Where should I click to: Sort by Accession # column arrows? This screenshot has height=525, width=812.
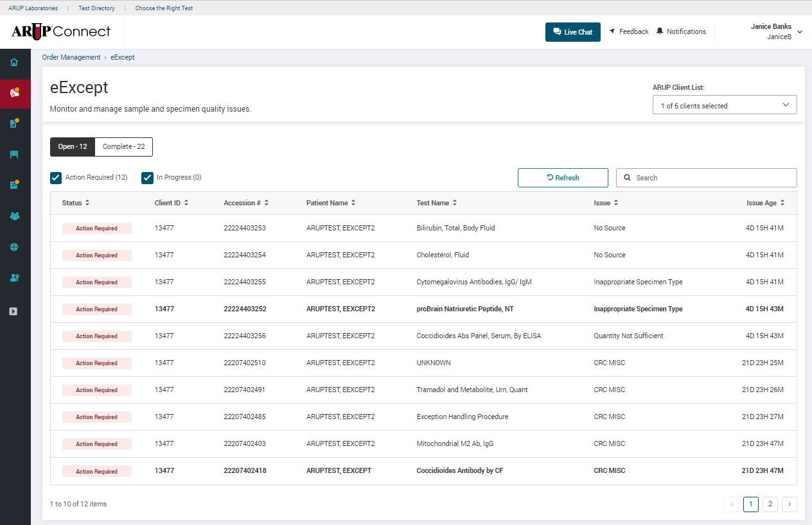pos(267,203)
